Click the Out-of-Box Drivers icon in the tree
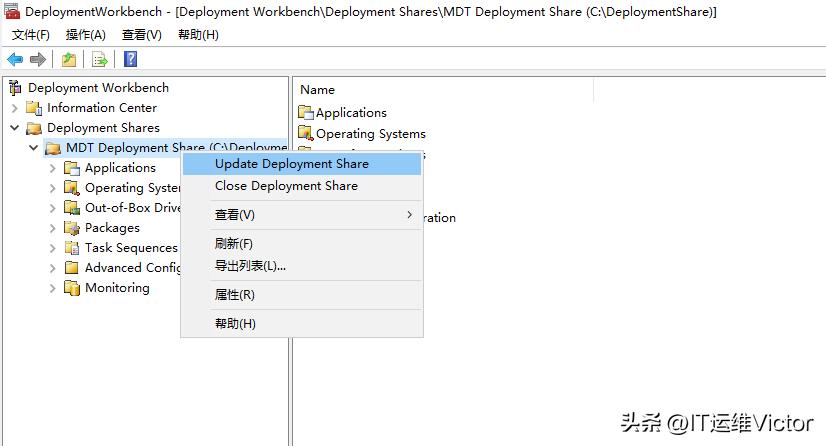The width and height of the screenshot is (826, 446). point(72,207)
